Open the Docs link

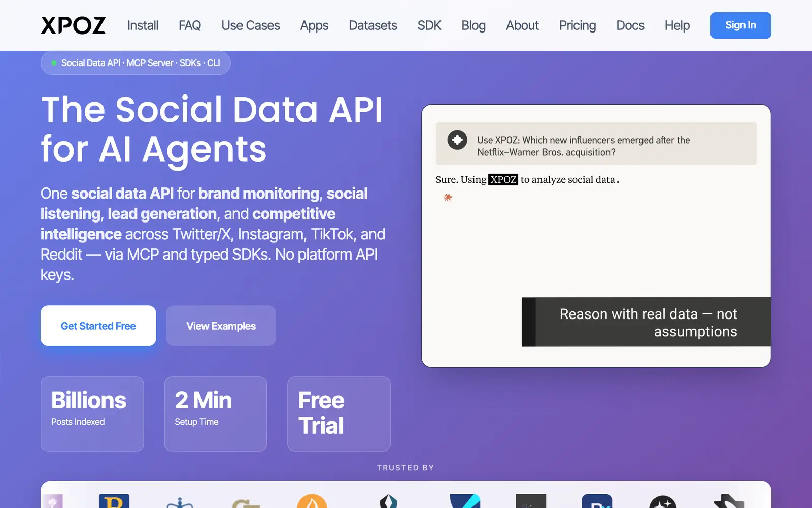(630, 25)
